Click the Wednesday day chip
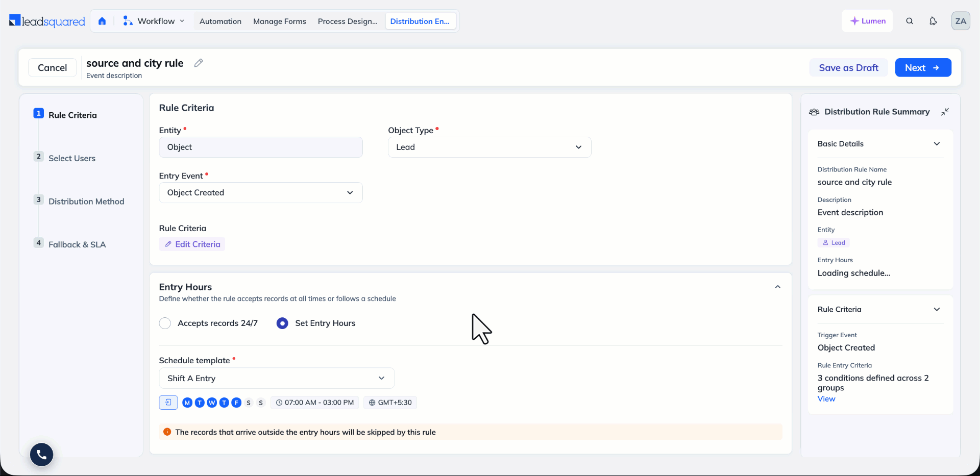This screenshot has width=980, height=476. pos(212,403)
